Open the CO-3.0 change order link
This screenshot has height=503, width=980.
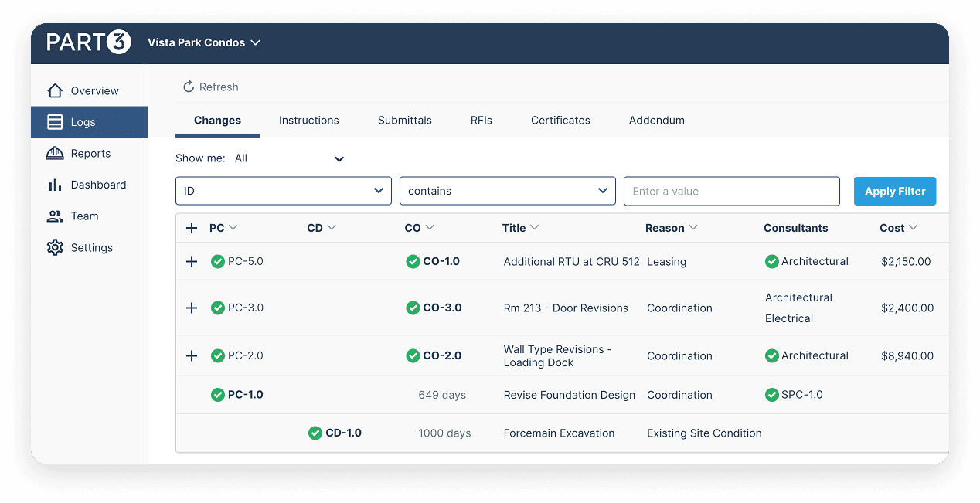click(442, 308)
